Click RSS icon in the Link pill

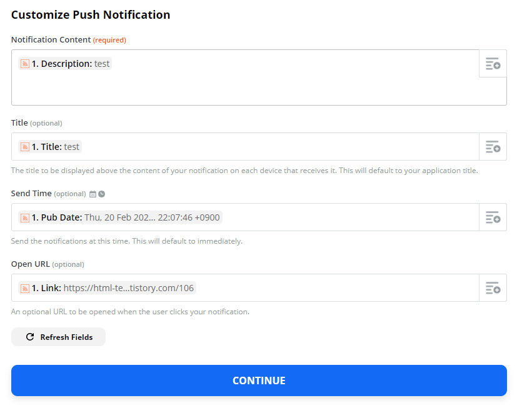(x=25, y=288)
